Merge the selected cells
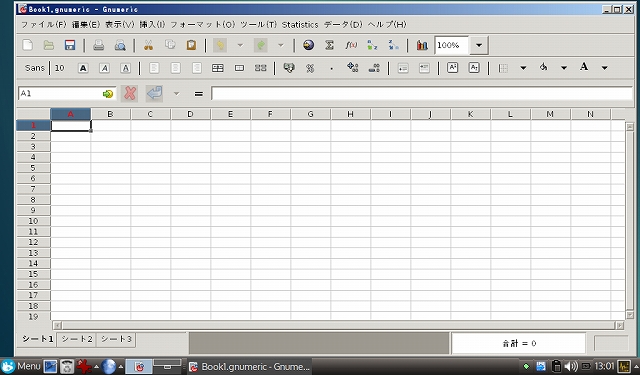This screenshot has height=375, width=640. pos(239,68)
